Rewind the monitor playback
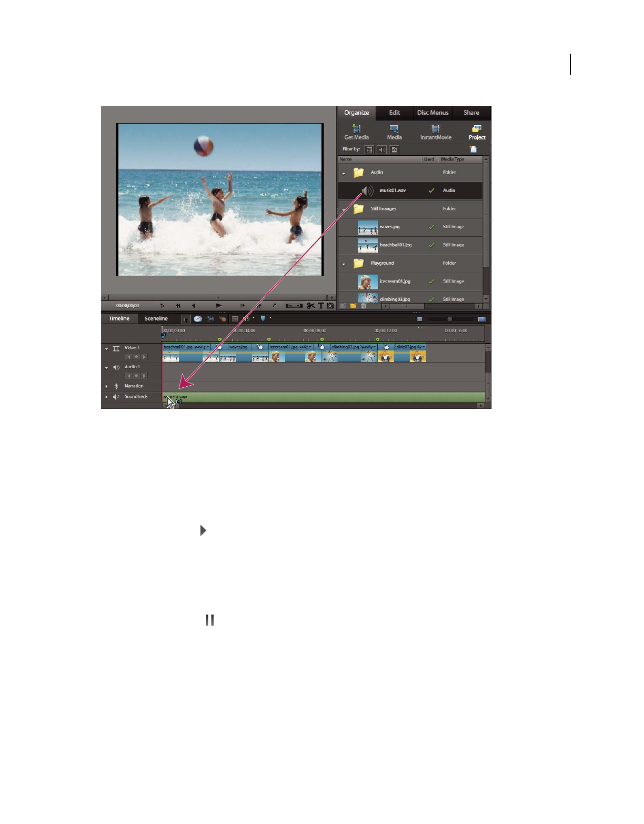Viewport: 644px width, 824px height. (178, 306)
